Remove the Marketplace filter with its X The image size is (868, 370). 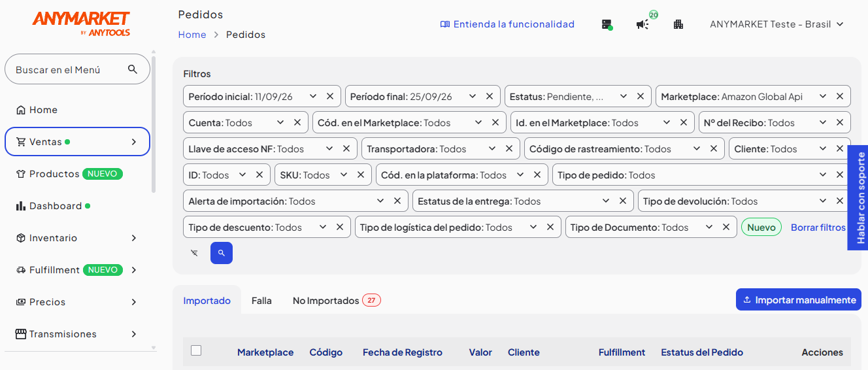click(840, 96)
